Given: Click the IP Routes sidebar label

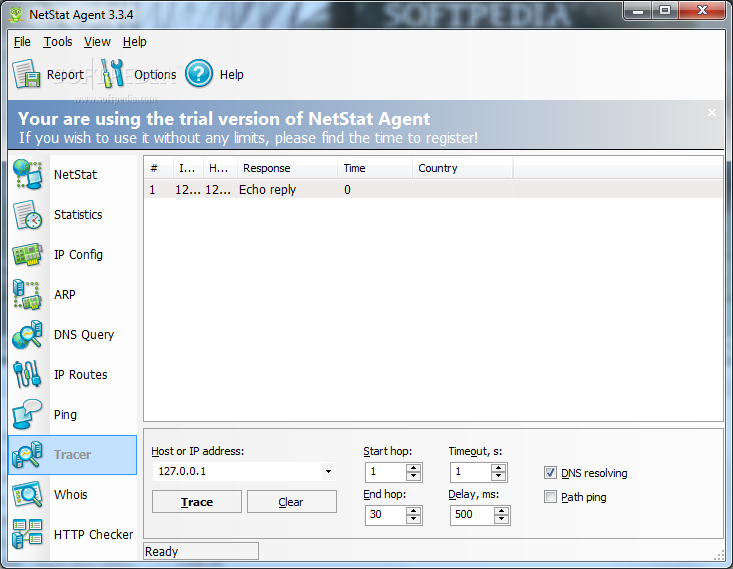Looking at the screenshot, I should pos(81,375).
